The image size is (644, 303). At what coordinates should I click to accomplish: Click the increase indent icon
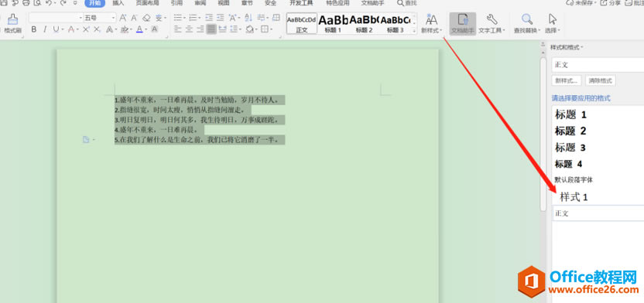(221, 18)
